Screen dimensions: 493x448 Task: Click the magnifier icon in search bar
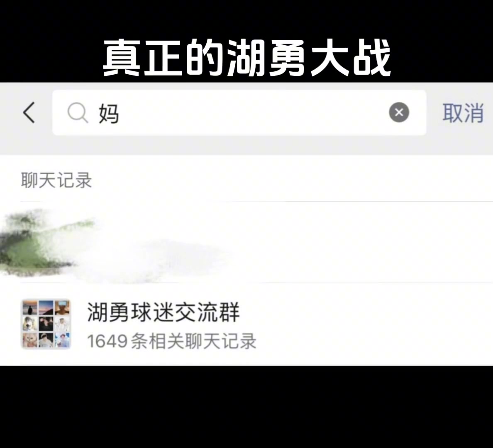(77, 112)
